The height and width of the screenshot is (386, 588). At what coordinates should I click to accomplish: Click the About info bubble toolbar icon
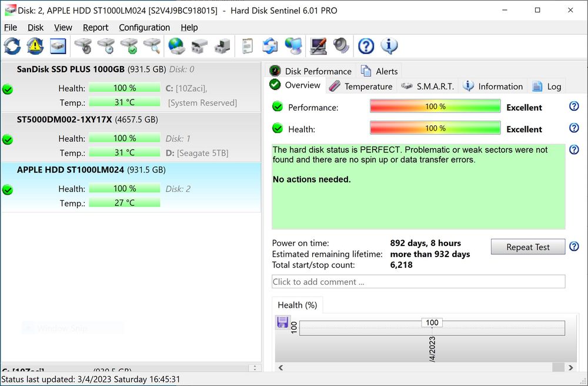coord(389,46)
